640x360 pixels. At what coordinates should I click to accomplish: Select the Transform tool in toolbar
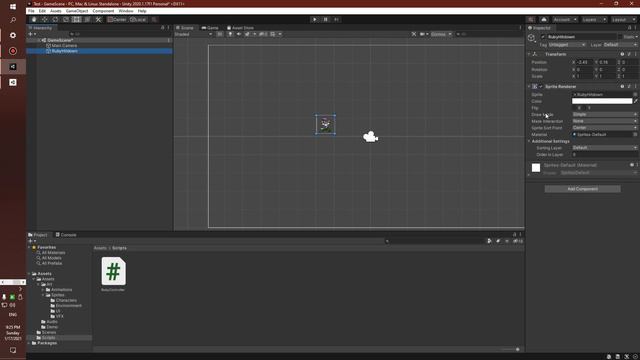[x=87, y=20]
